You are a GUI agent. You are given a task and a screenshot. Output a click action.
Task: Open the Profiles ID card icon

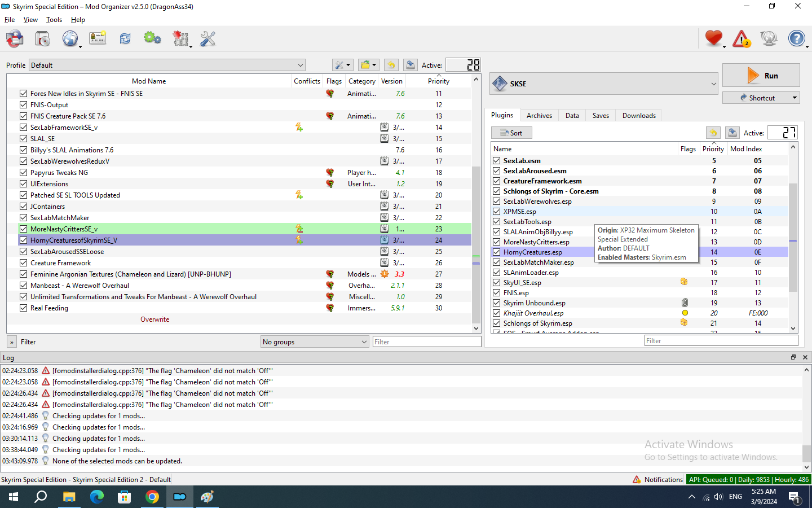pyautogui.click(x=98, y=39)
